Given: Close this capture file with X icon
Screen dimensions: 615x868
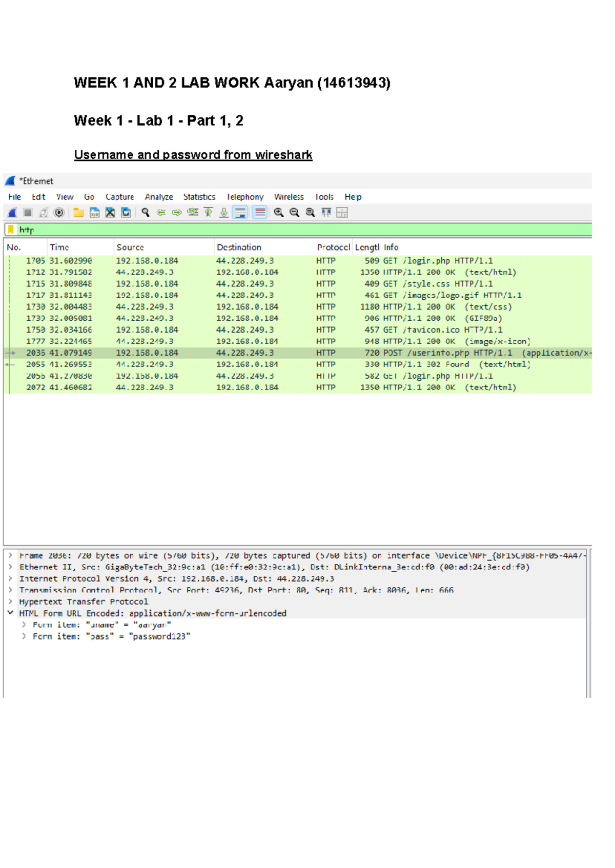Looking at the screenshot, I should tap(110, 213).
